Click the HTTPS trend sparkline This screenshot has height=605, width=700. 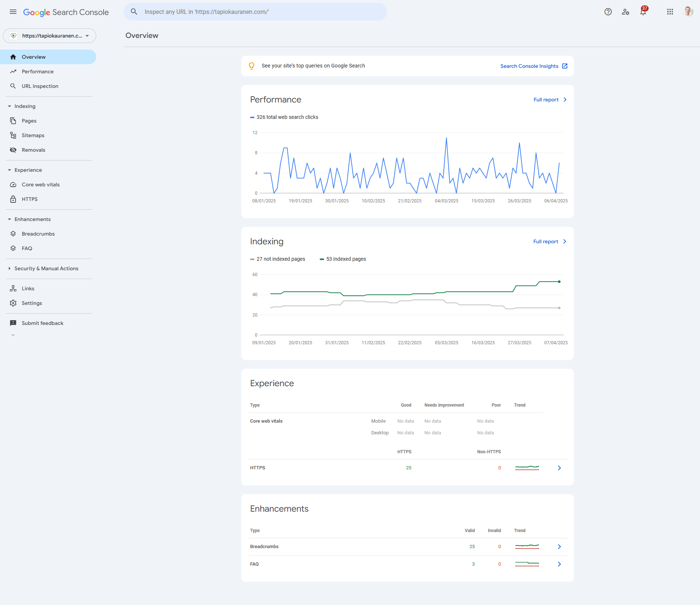(527, 468)
